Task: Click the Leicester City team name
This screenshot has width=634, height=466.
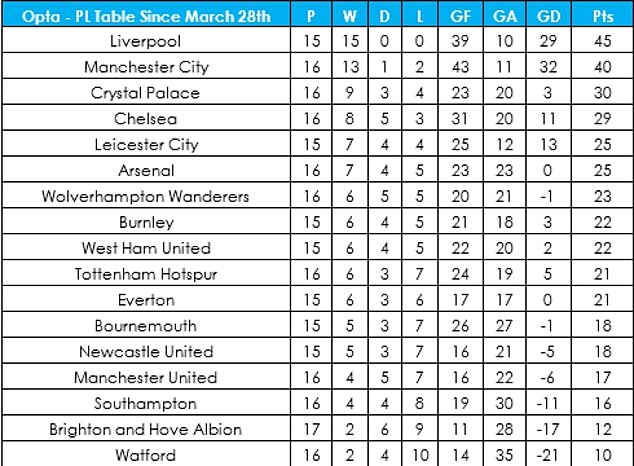Action: (x=147, y=145)
